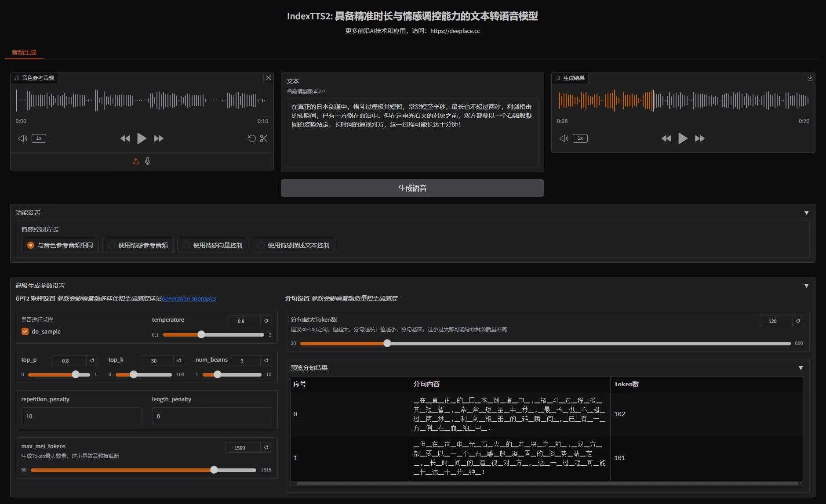Click the scissors trim icon in reference audio
Viewport: 826px width, 504px height.
click(263, 138)
